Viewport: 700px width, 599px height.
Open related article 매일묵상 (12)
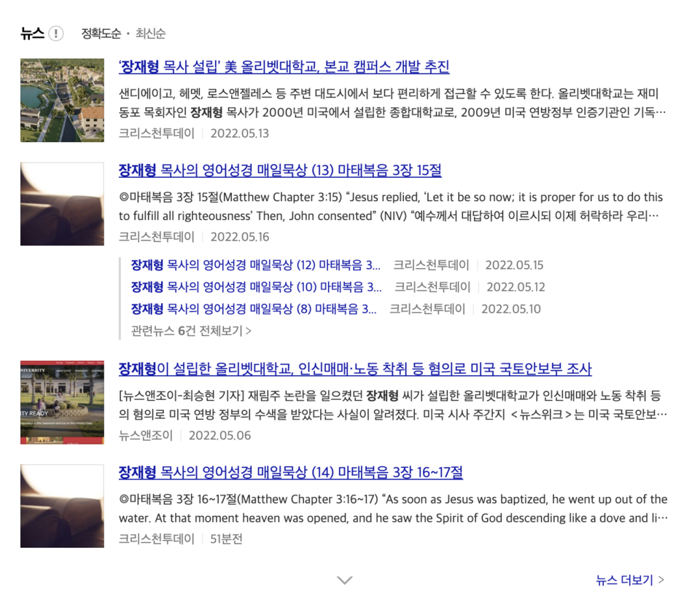[x=255, y=265]
